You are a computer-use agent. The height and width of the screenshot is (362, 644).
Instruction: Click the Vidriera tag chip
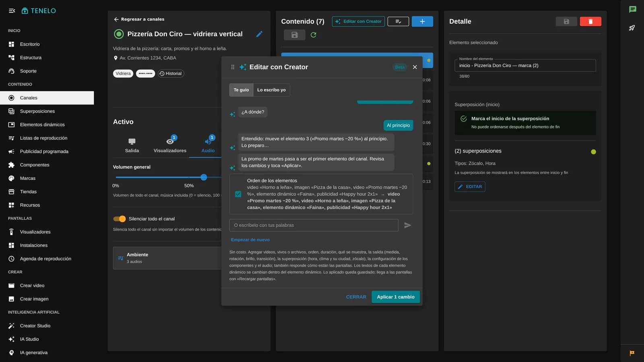(123, 74)
